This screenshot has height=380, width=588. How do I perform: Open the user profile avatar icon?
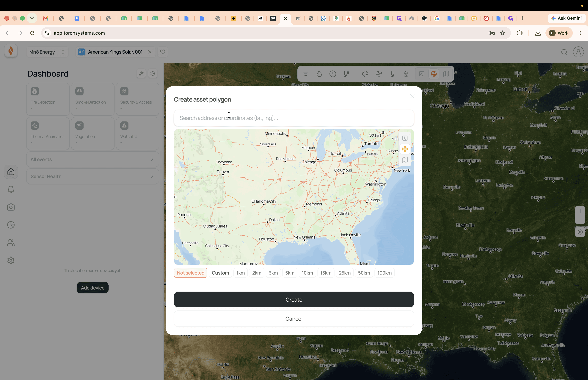578,52
